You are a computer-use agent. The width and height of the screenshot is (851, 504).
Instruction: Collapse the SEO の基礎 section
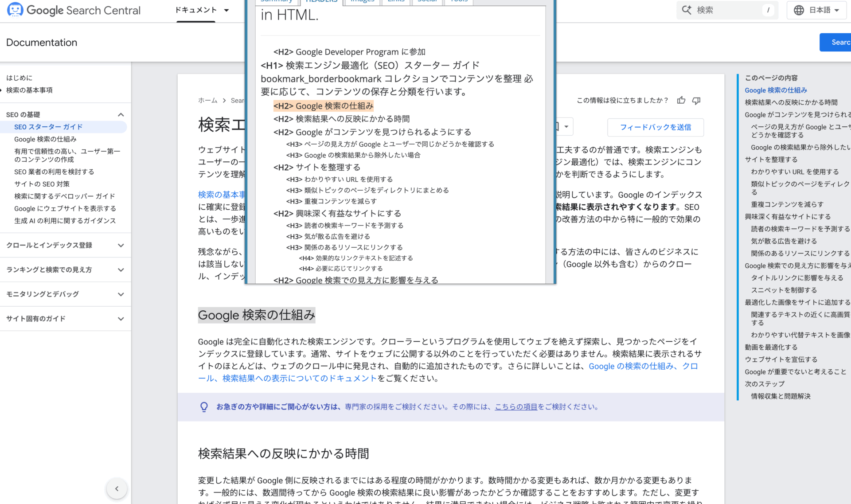pos(121,114)
